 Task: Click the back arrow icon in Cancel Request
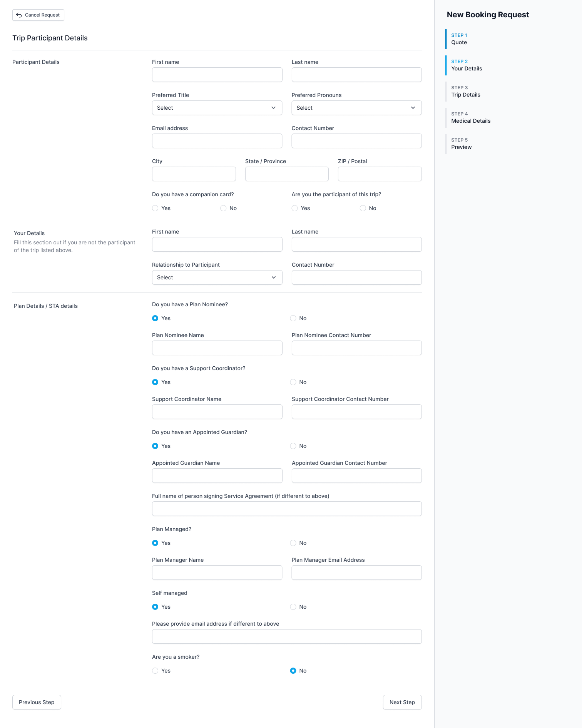coord(19,15)
